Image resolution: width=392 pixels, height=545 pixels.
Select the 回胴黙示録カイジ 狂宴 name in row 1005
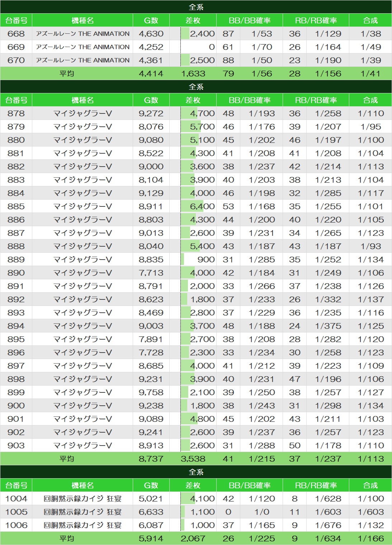pyautogui.click(x=82, y=512)
